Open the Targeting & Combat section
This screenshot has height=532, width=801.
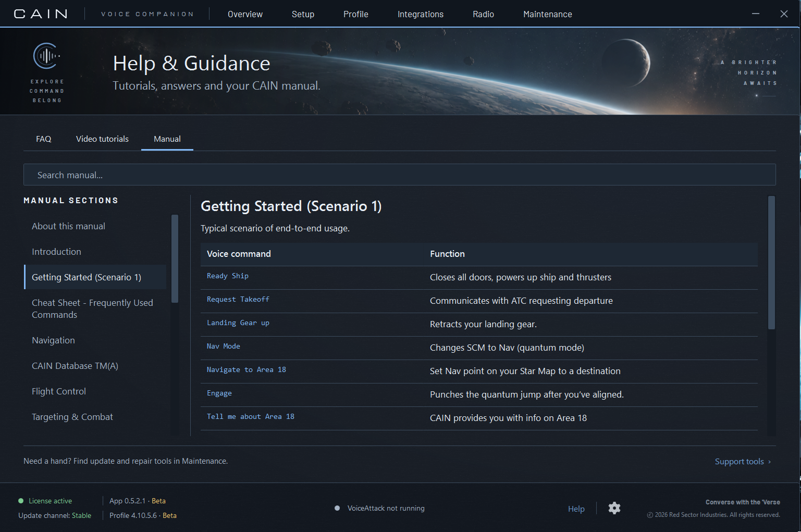[95, 417]
